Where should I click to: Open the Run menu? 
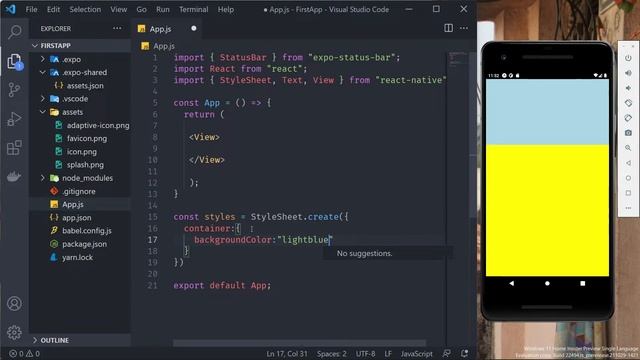click(x=162, y=9)
